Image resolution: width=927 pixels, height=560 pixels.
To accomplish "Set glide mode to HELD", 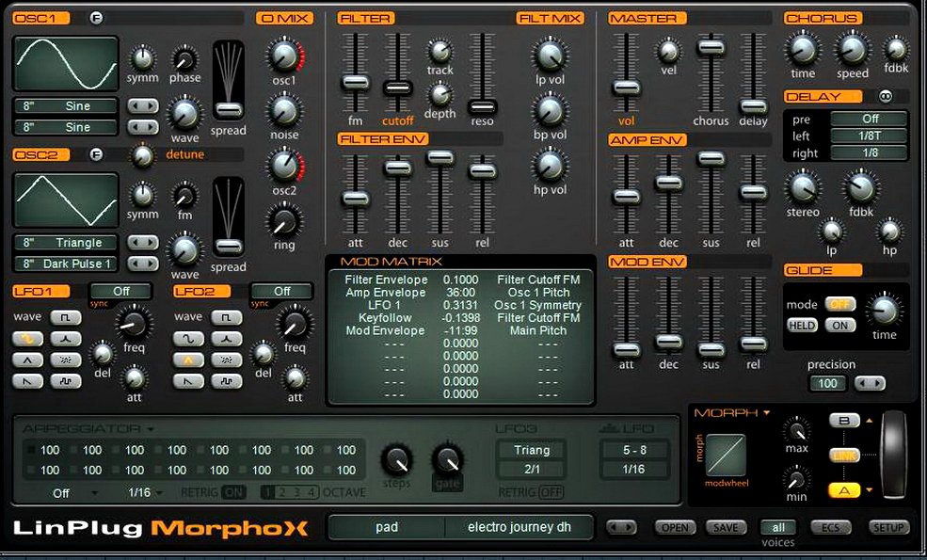I will [x=802, y=326].
